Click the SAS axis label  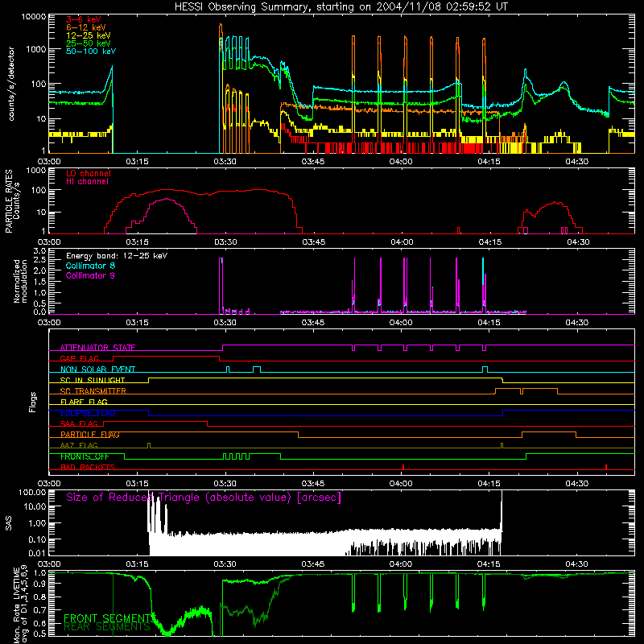click(x=9, y=523)
